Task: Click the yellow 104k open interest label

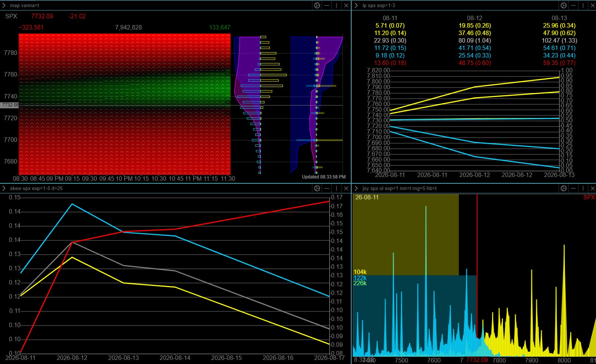Action: tap(360, 272)
